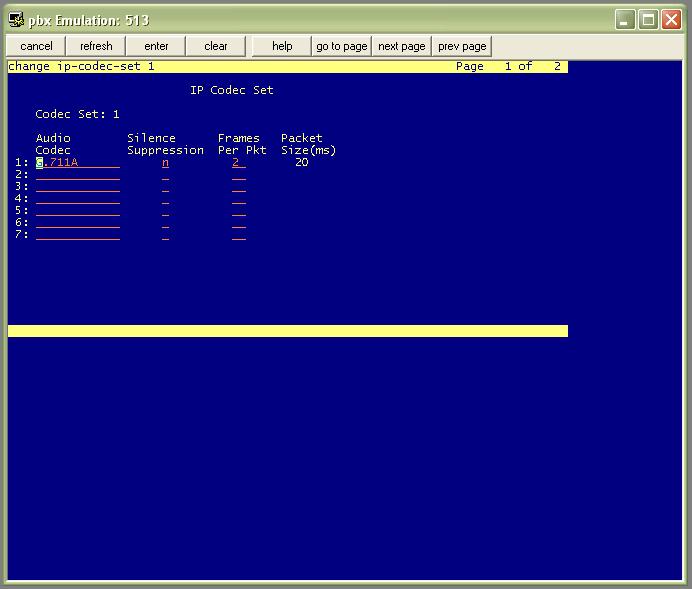The image size is (692, 589).
Task: Select the empty Audio Codec field row 3
Action: [x=78, y=187]
